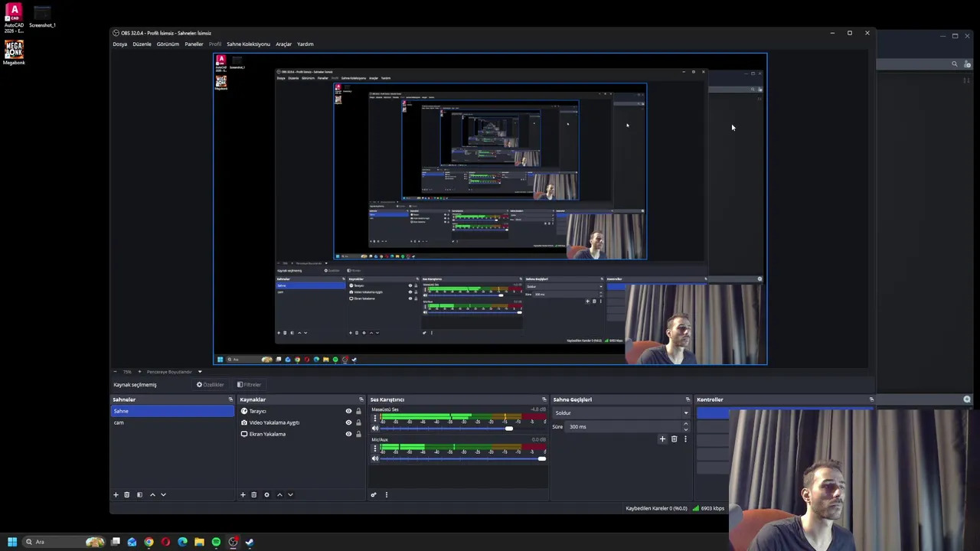Click transition duration 300 ms field
This screenshot has height=551, width=980.
pos(622,427)
